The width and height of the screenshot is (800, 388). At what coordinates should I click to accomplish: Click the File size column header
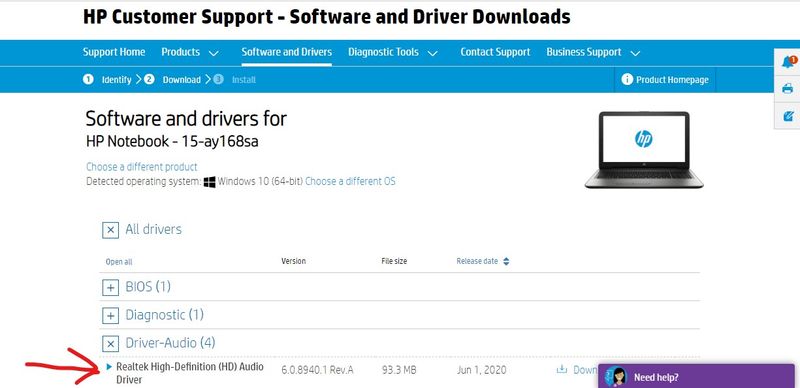pos(394,261)
